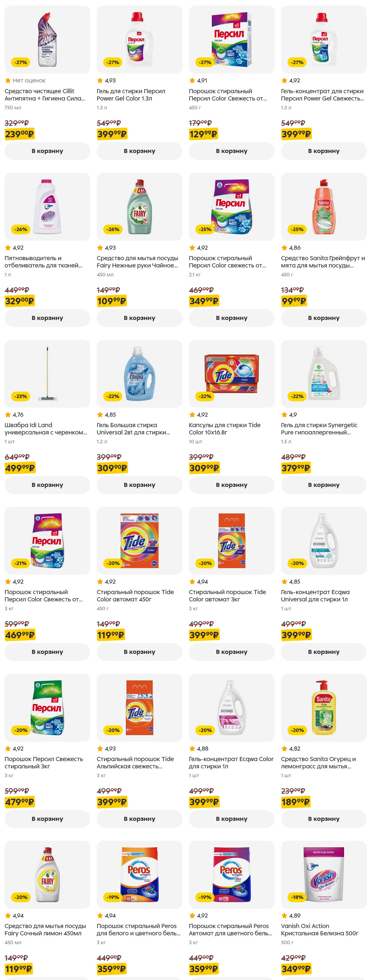Click the -18% badge on Vanish Oxi Action
367x980 pixels.
click(x=297, y=897)
